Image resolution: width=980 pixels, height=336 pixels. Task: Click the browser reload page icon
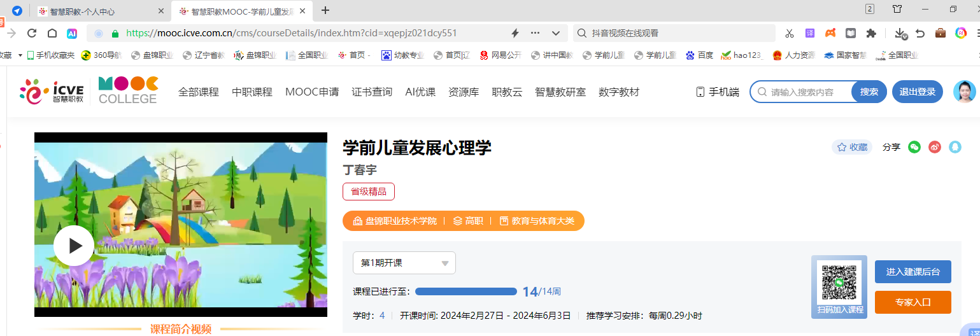pyautogui.click(x=32, y=33)
